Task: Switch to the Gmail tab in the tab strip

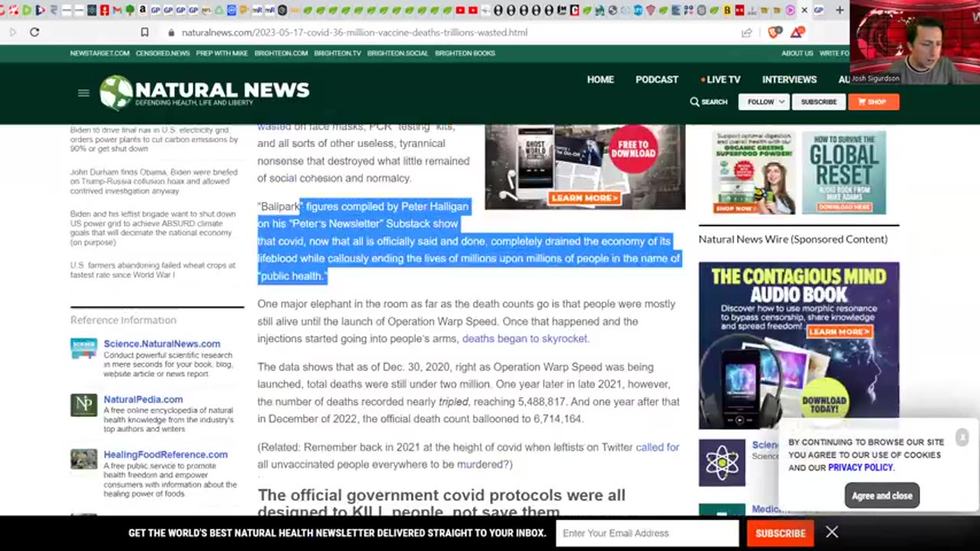Action: click(117, 10)
